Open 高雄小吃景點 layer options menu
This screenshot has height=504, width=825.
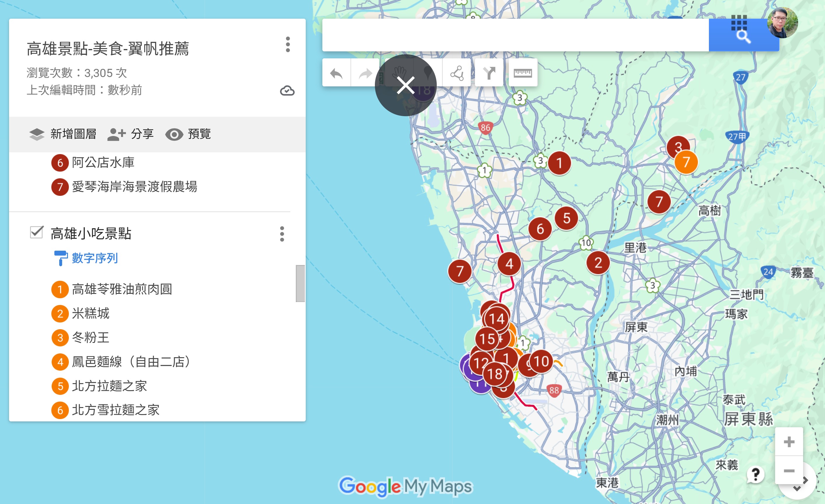(282, 234)
